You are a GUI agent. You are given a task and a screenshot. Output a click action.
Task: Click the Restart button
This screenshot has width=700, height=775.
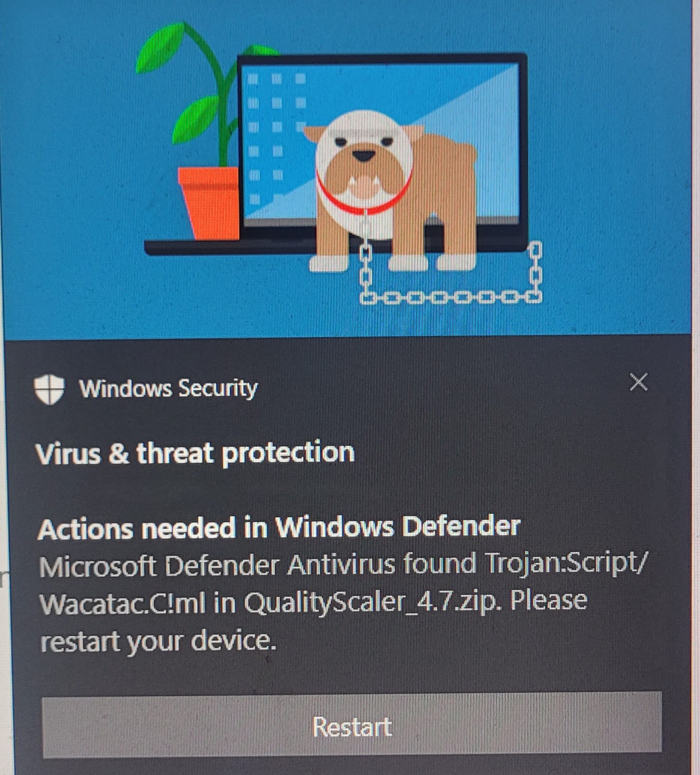coord(352,726)
